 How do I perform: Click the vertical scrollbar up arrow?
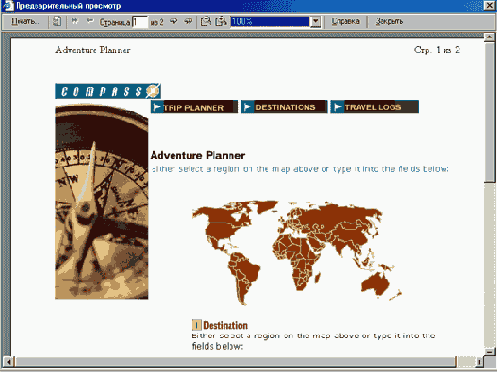489,37
